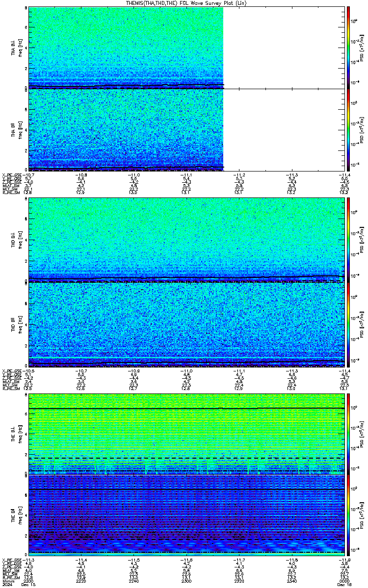Screen dimensions: 368x588
Task: Click the 2220 time tick label
Action: 81,581
